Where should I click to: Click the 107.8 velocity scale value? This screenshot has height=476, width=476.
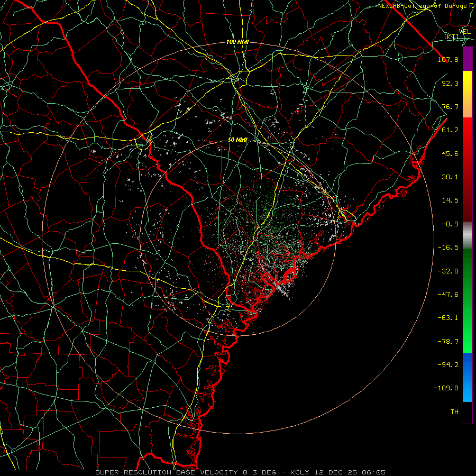click(x=448, y=59)
